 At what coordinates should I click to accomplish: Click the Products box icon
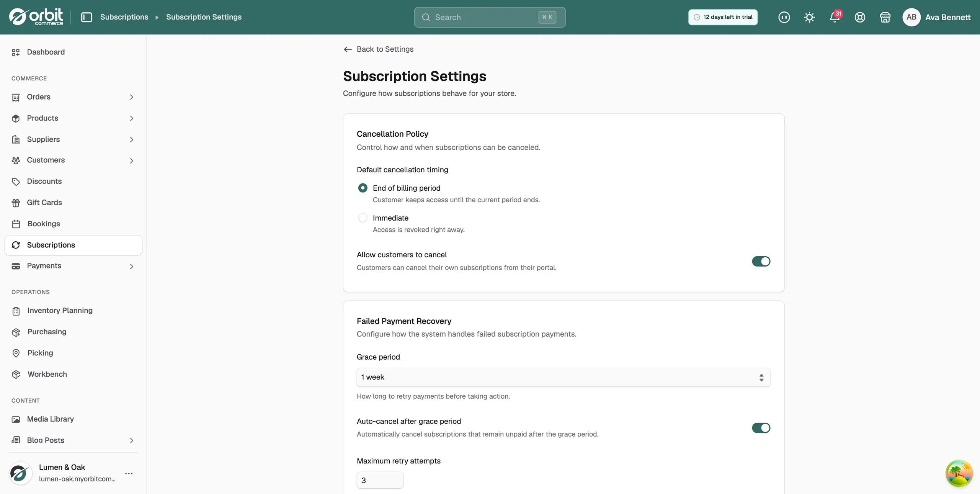click(16, 118)
